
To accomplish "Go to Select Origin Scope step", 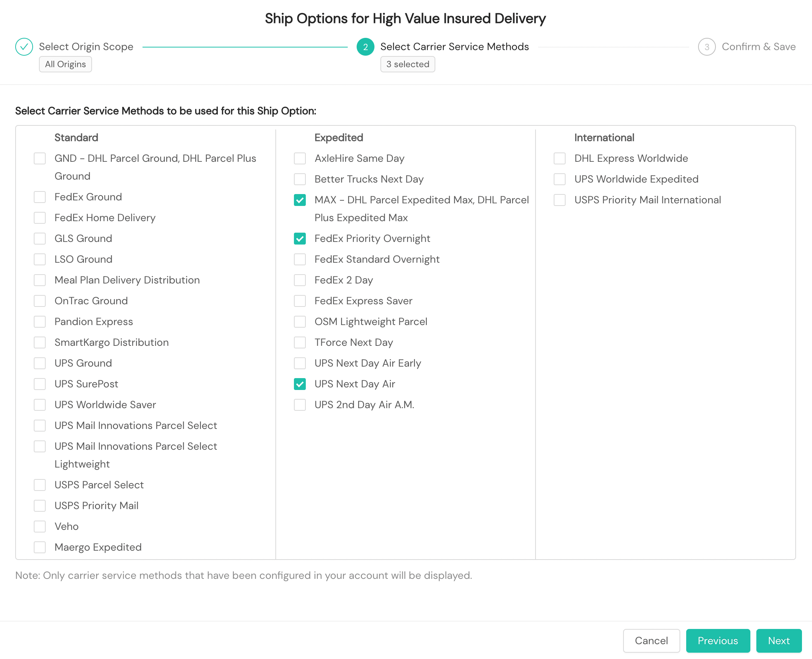I will (x=86, y=47).
